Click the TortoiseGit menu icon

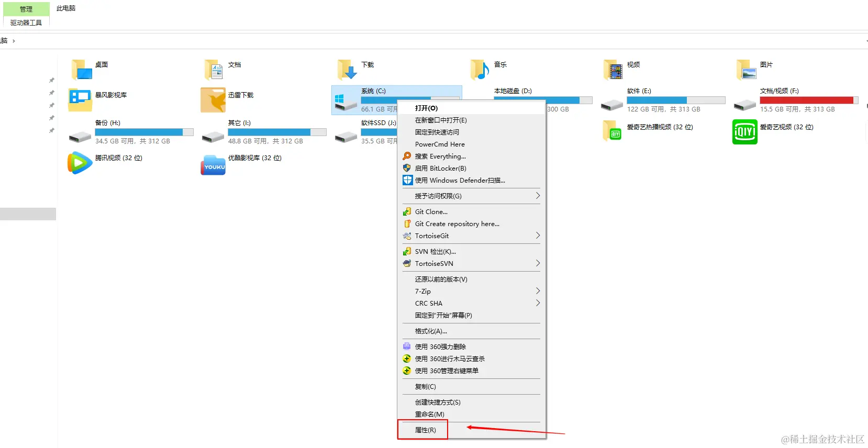pyautogui.click(x=407, y=236)
